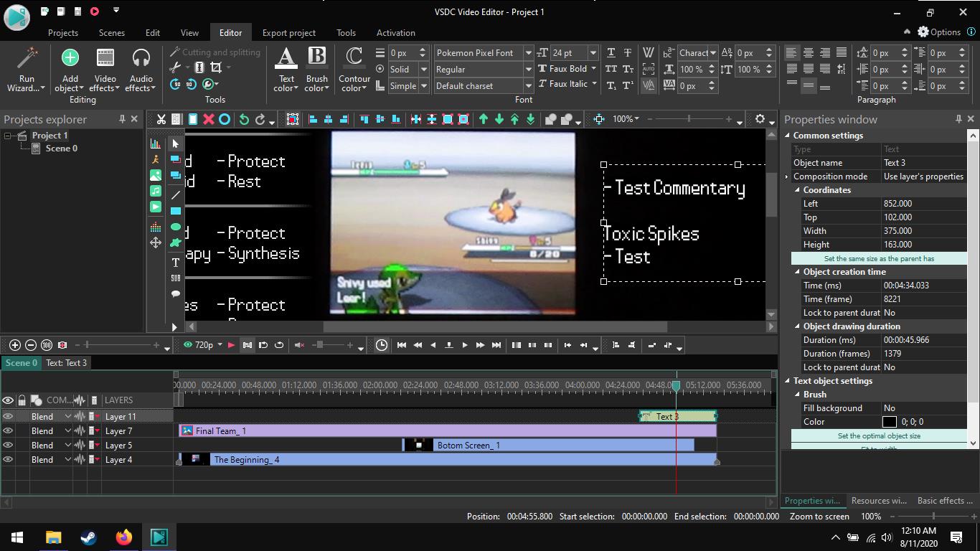Open the 24 pt font size dropdown
Image resolution: width=980 pixels, height=551 pixels.
pyautogui.click(x=593, y=53)
